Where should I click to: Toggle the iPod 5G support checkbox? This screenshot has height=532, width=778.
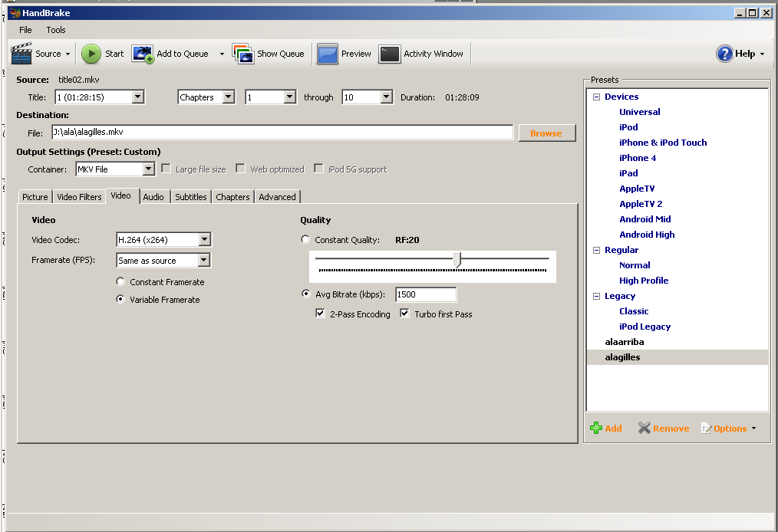point(318,169)
